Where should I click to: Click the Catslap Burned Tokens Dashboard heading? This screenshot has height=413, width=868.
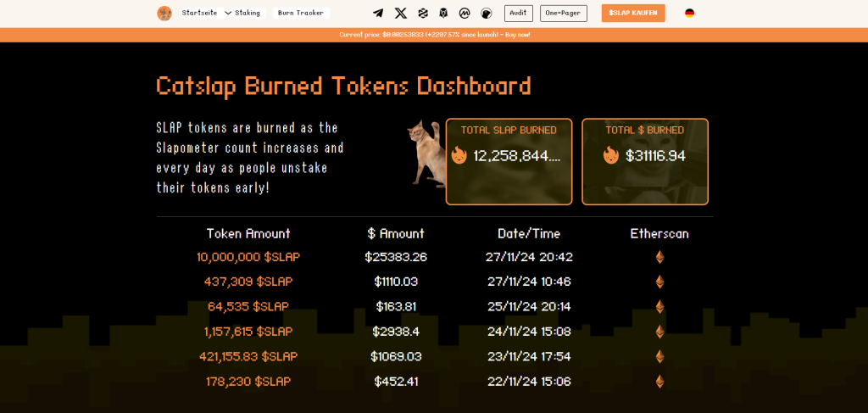point(344,86)
